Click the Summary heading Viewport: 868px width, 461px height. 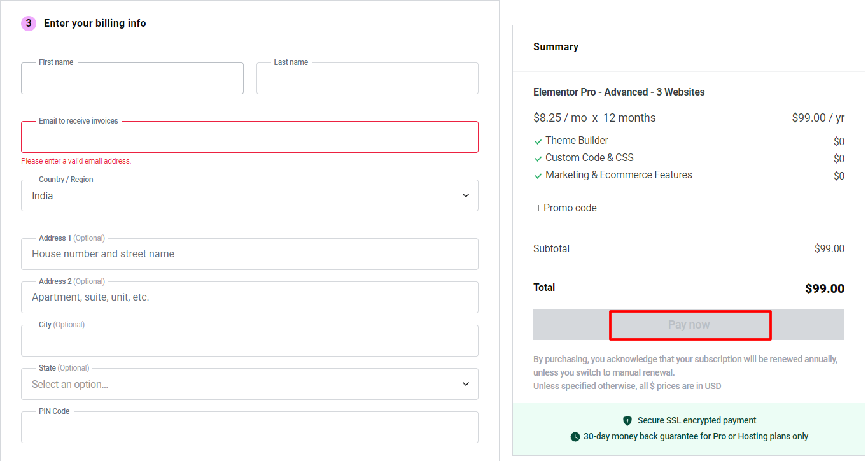(x=556, y=47)
